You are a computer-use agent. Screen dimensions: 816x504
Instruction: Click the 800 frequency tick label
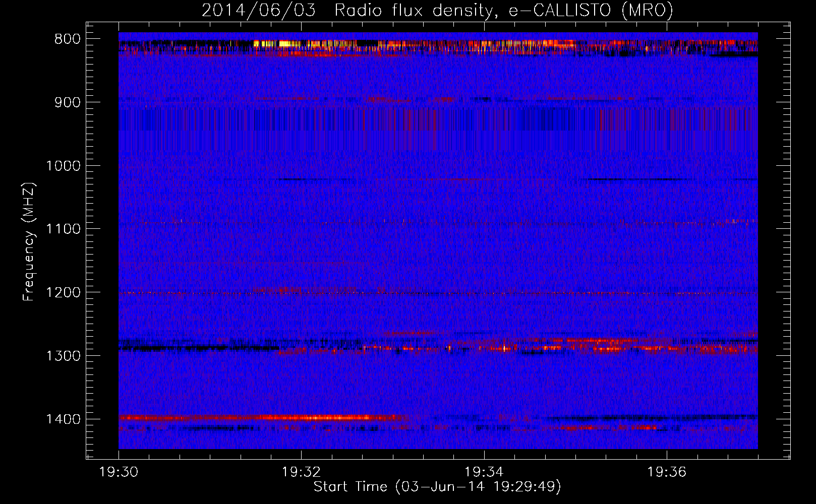pos(68,39)
